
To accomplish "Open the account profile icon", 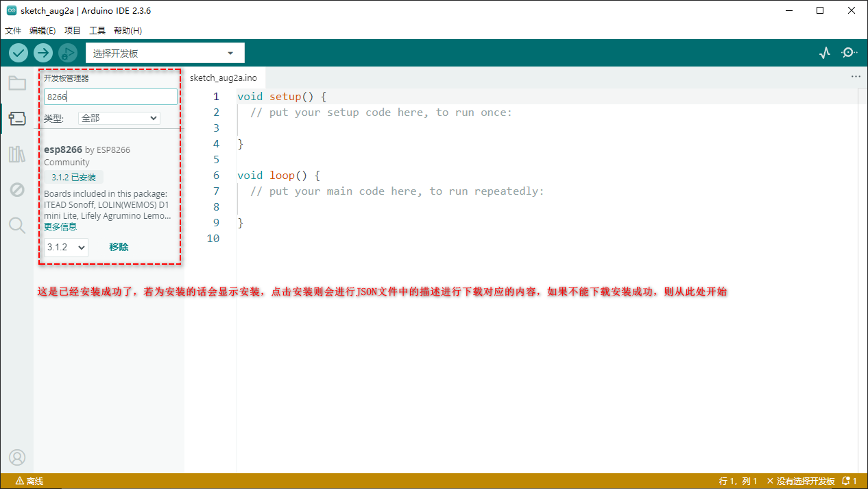I will pos(17,457).
